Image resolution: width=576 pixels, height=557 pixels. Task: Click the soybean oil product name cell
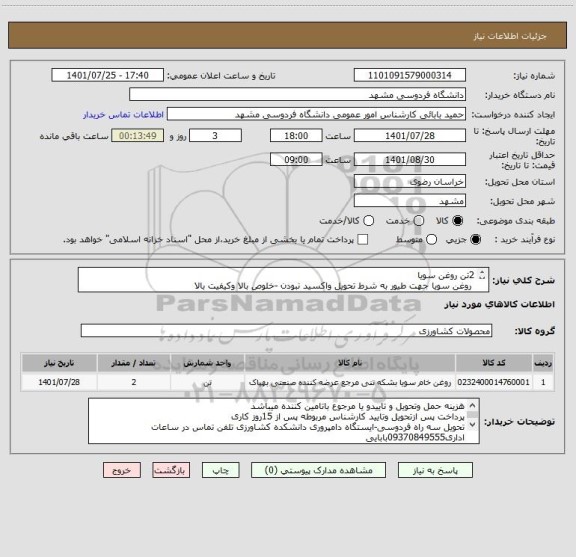(350, 382)
